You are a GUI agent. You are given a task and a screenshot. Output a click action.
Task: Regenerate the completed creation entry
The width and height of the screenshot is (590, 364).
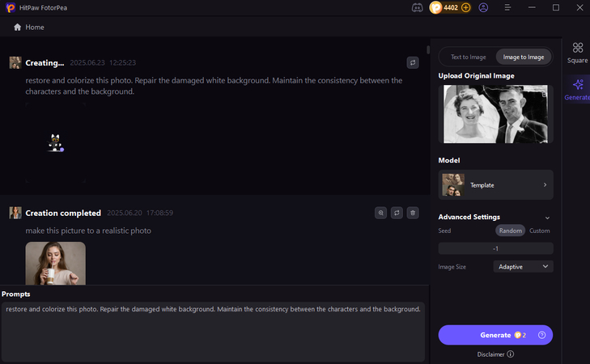click(397, 213)
